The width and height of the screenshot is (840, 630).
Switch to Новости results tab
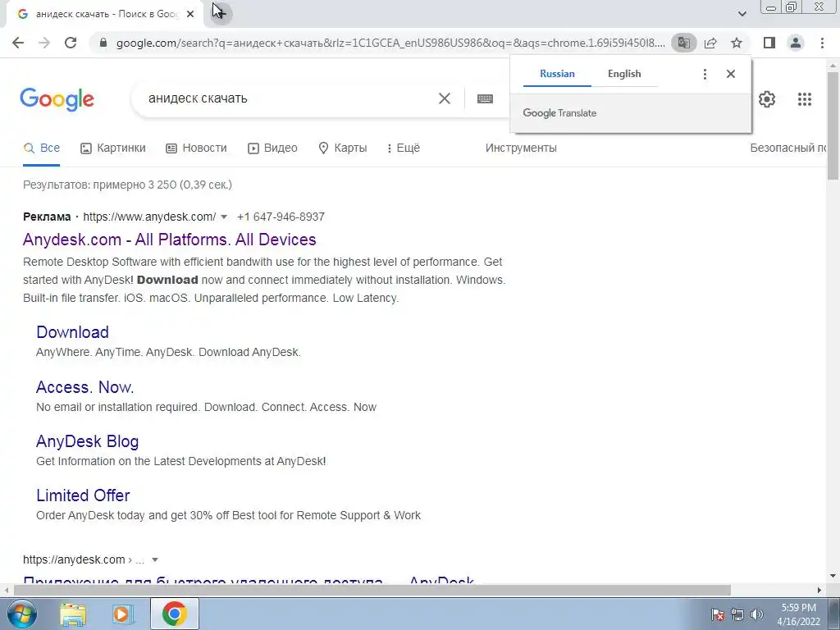point(196,148)
